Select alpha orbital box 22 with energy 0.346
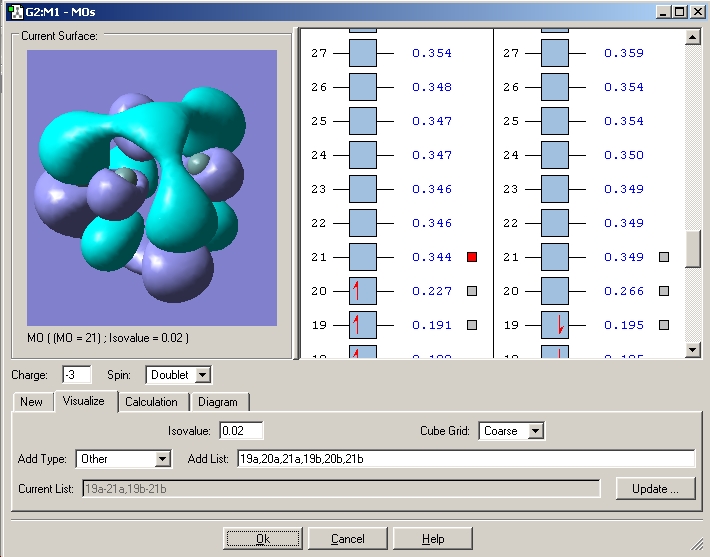 pos(363,223)
